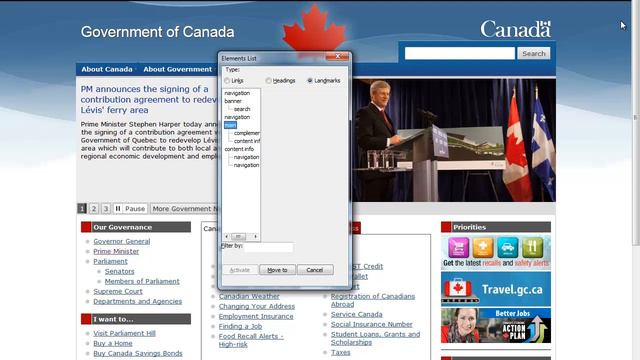Click the site search text box

(x=460, y=53)
